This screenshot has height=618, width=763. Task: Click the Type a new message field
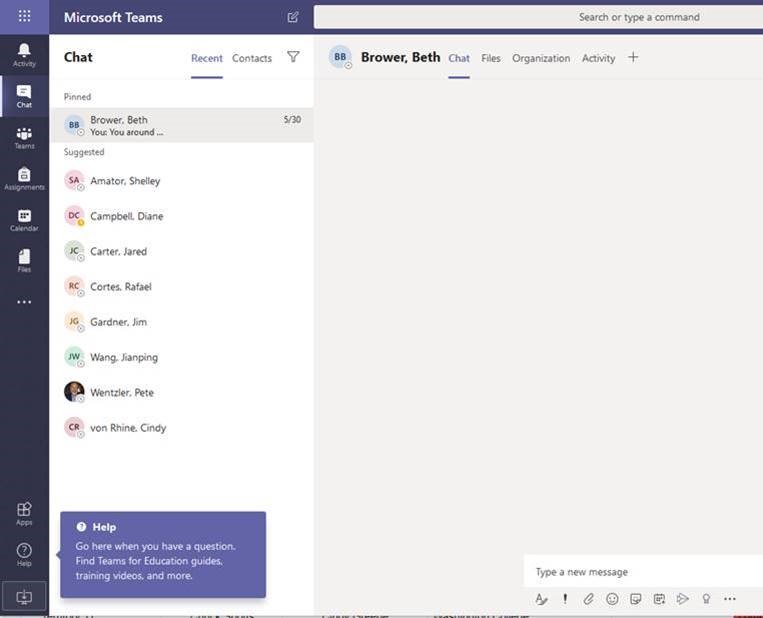tap(643, 572)
